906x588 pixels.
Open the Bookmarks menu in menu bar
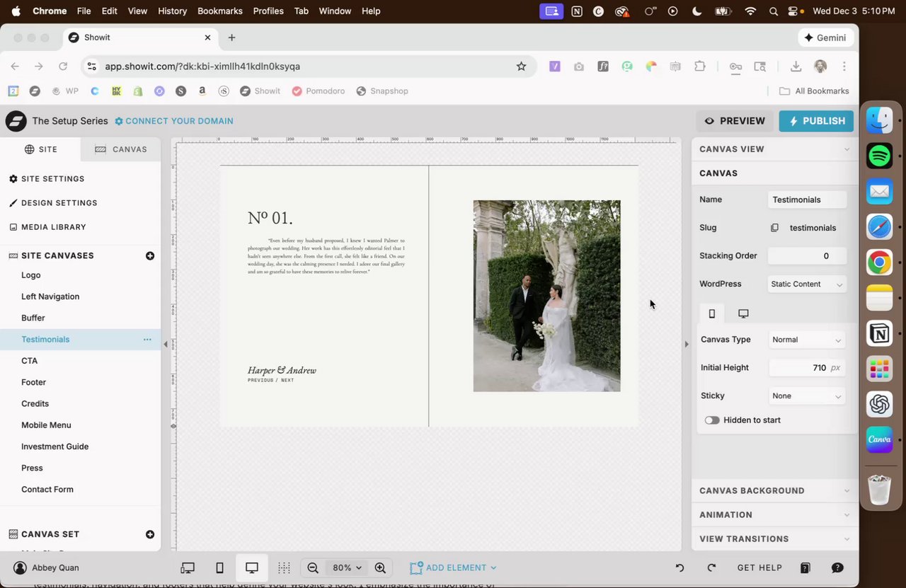tap(220, 11)
